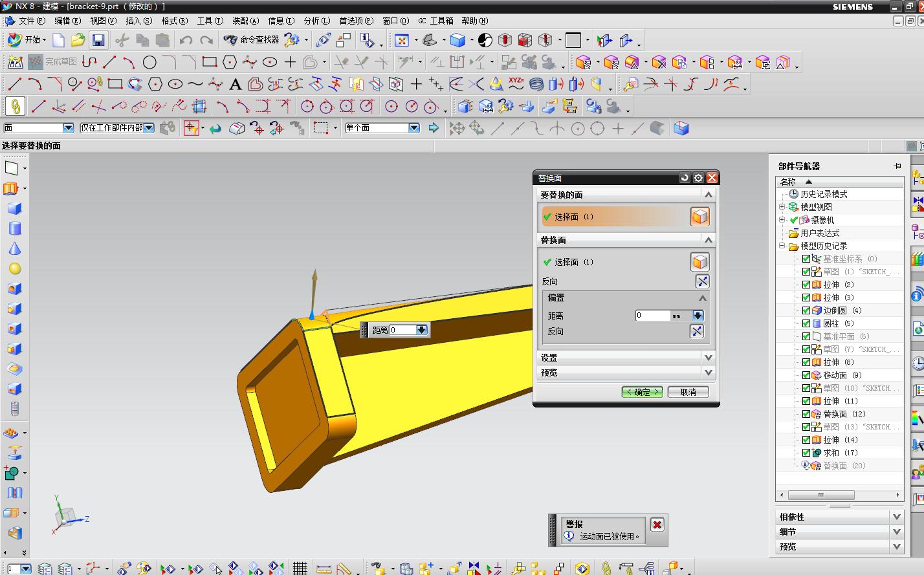Collapse the 要替换的面 section

(x=708, y=195)
